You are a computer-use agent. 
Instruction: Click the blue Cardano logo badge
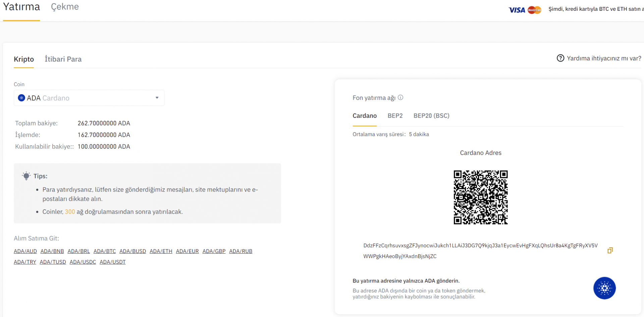(x=604, y=288)
